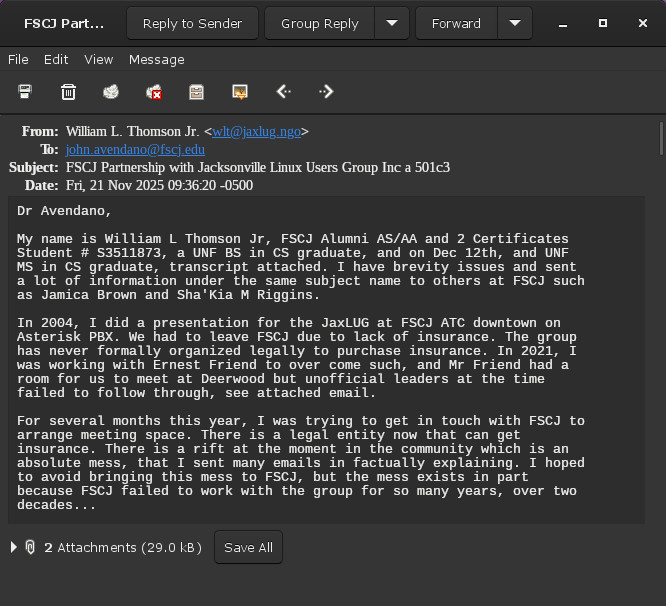Delete this message with the trash icon
The width and height of the screenshot is (666, 606).
68,92
